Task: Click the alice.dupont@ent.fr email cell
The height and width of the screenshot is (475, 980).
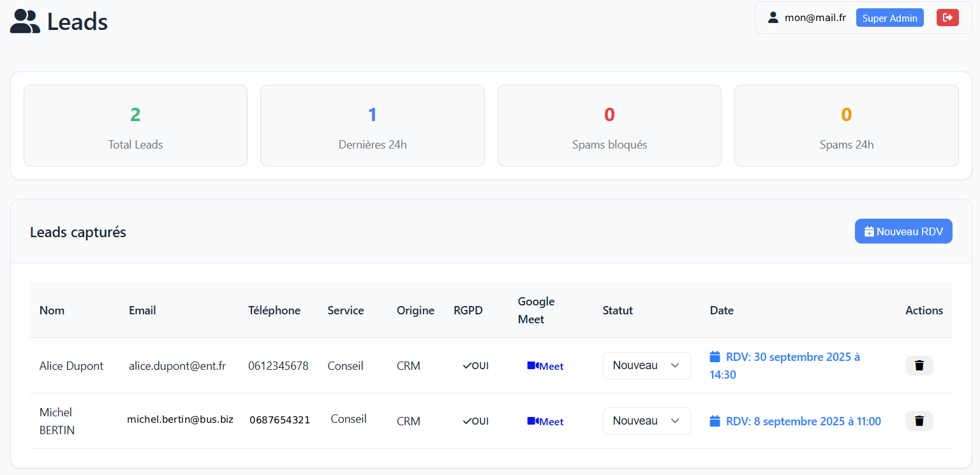Action: point(177,366)
